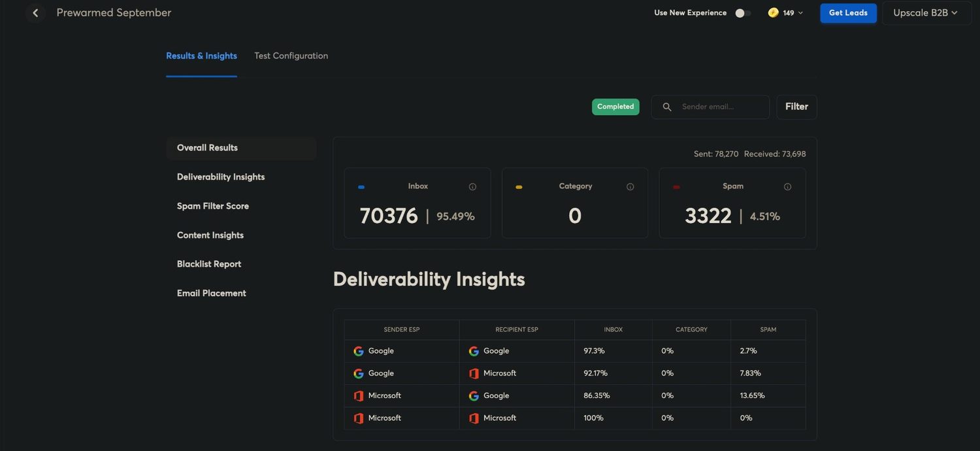Viewport: 980px width, 451px height.
Task: Click the Received: 73,698 text
Action: tap(775, 154)
